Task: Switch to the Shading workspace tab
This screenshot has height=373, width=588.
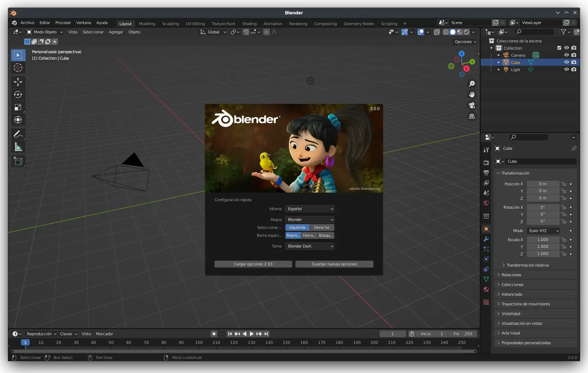Action: coord(249,24)
